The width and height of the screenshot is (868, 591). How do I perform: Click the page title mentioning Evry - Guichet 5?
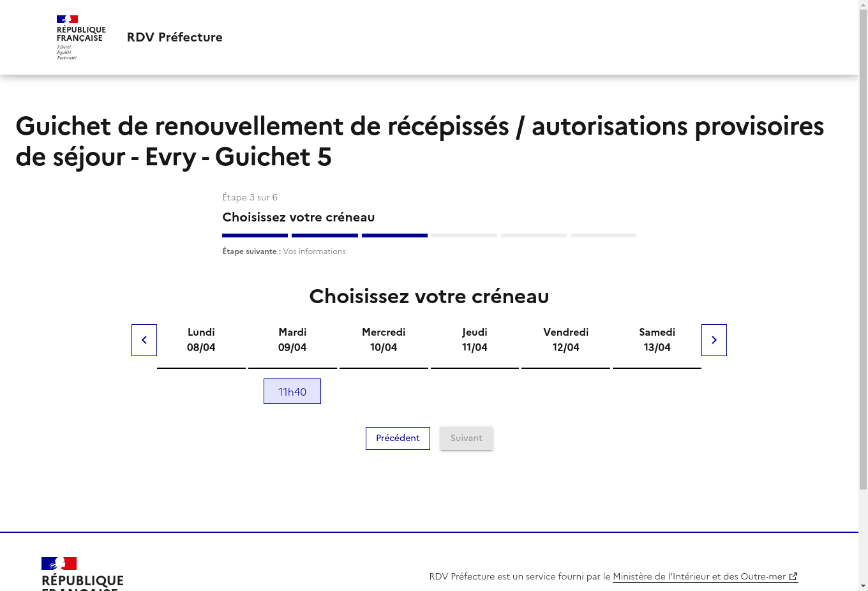point(419,141)
